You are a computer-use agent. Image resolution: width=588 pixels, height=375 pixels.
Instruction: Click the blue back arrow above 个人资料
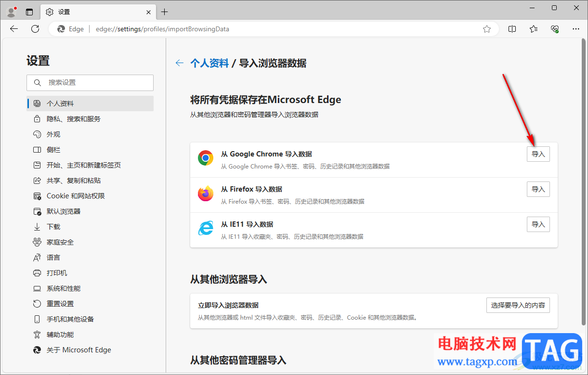coord(179,63)
